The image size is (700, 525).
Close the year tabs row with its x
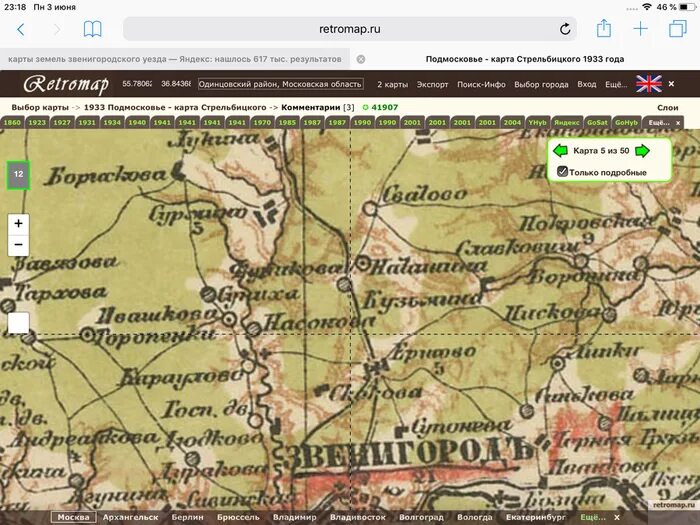tap(678, 123)
